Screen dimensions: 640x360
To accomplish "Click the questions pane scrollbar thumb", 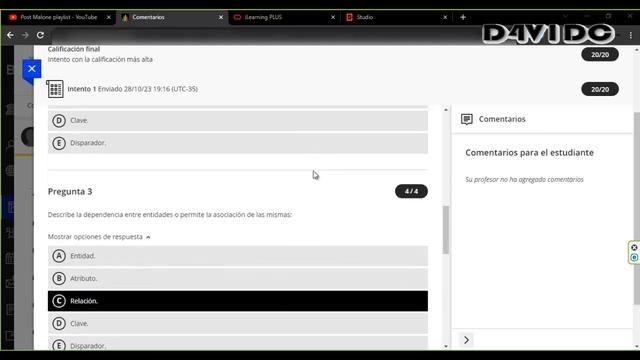I will pos(446,230).
